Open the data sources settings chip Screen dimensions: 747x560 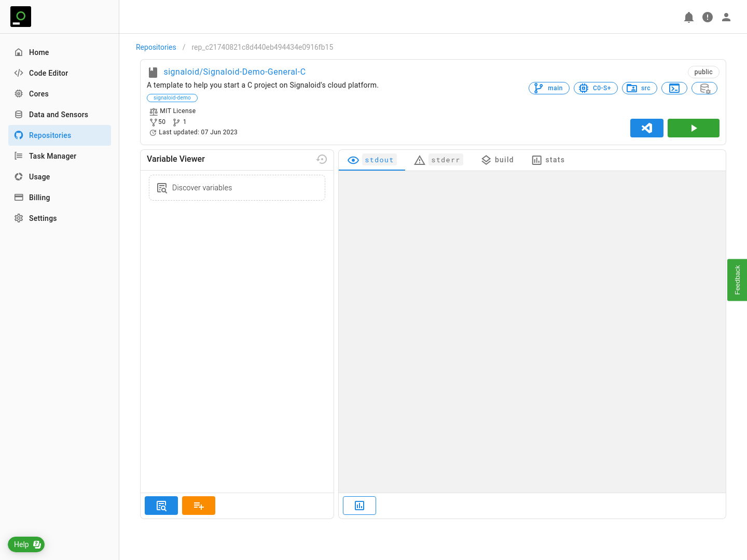tap(704, 88)
